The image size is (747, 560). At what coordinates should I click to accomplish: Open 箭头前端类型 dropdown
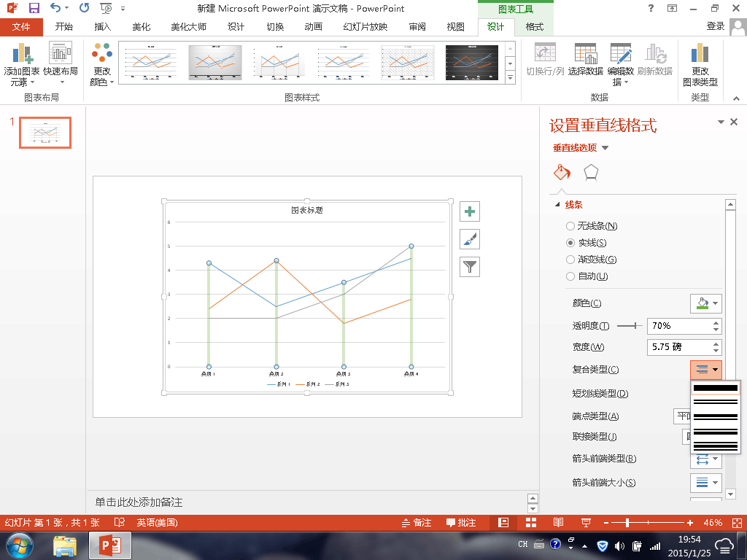pos(706,459)
